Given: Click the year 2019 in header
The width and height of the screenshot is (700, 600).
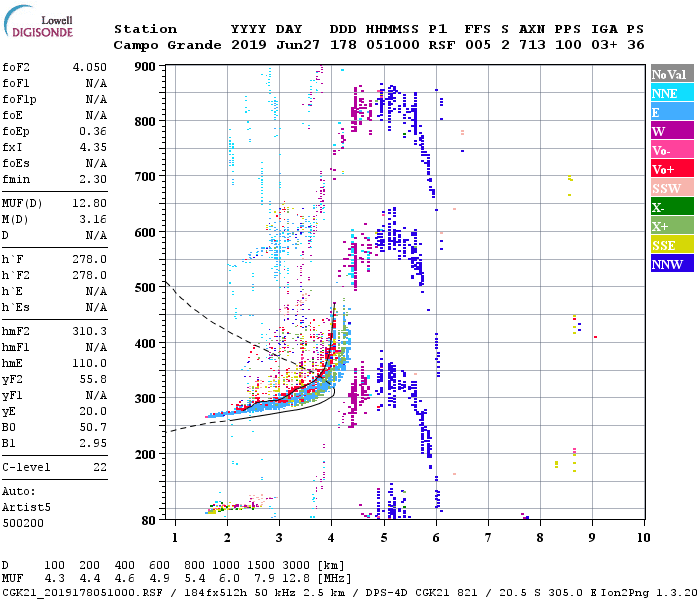Looking at the screenshot, I should click(249, 45).
